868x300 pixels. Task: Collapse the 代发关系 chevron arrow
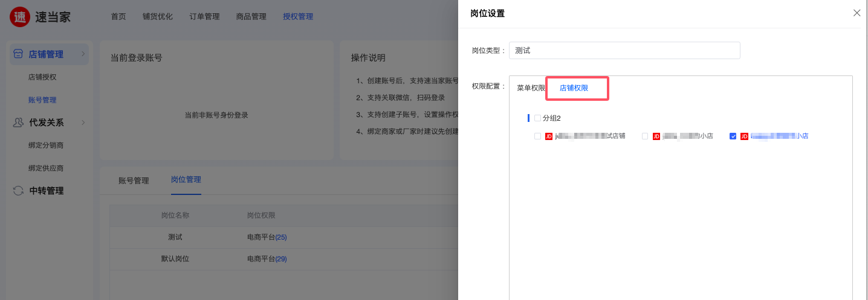pyautogui.click(x=83, y=123)
